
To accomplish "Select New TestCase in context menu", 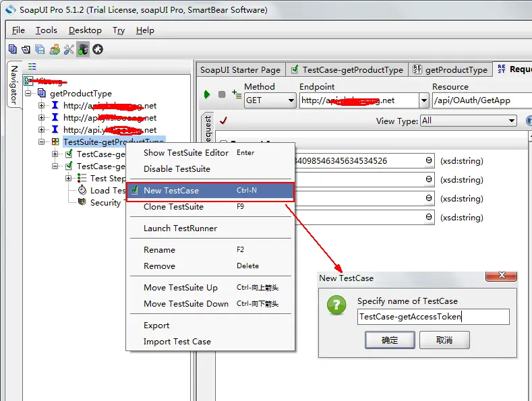I will 210,190.
